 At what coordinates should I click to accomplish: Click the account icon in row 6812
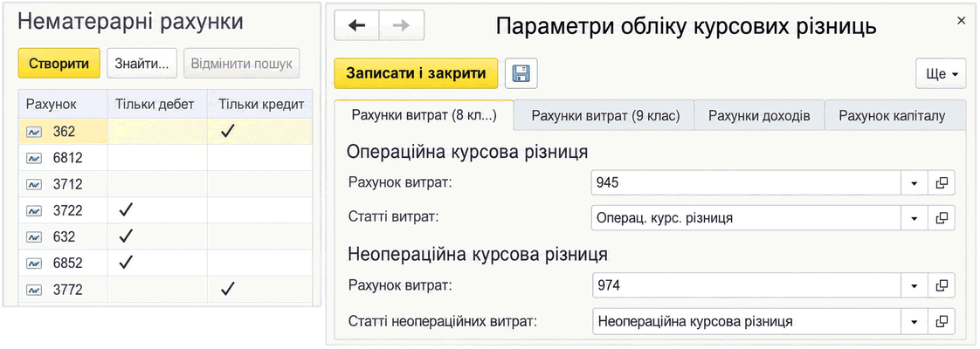pos(34,158)
